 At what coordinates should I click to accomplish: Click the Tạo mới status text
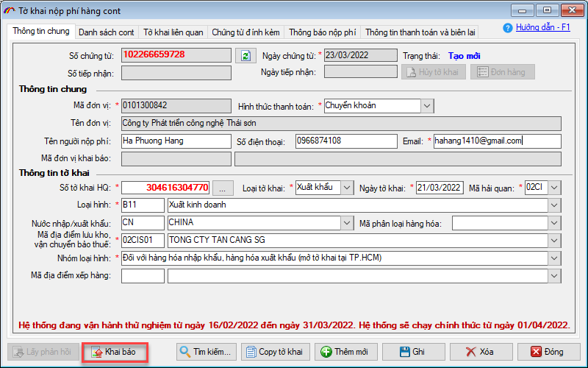click(464, 56)
